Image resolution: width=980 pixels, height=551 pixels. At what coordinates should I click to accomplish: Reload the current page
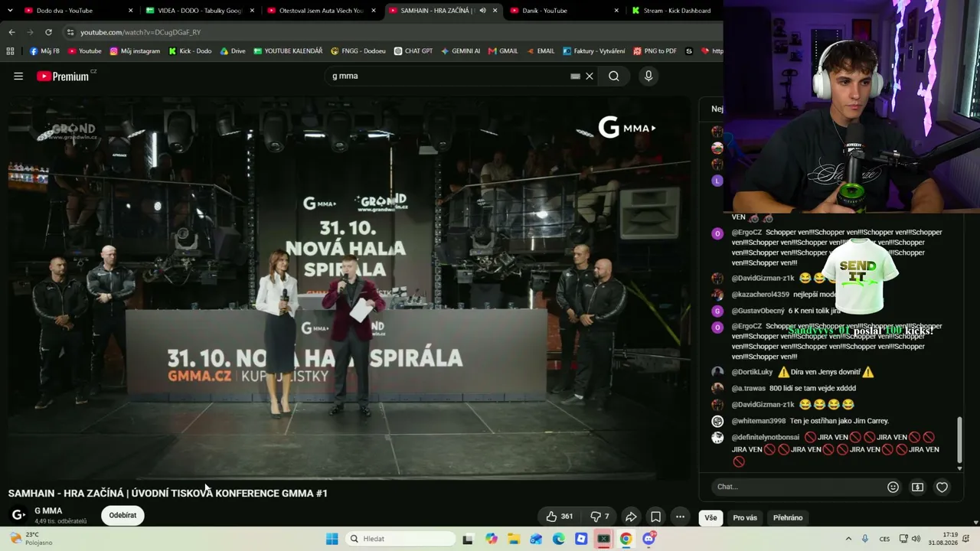point(48,32)
